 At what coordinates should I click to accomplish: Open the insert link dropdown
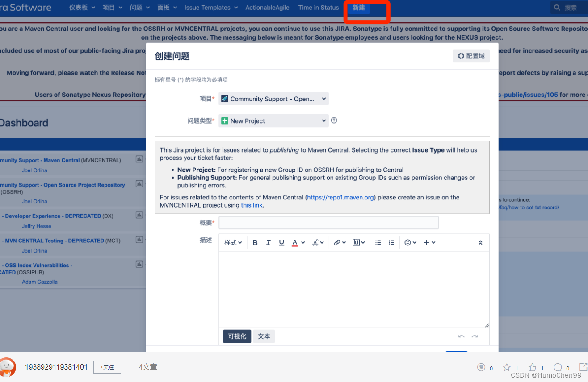pos(340,243)
